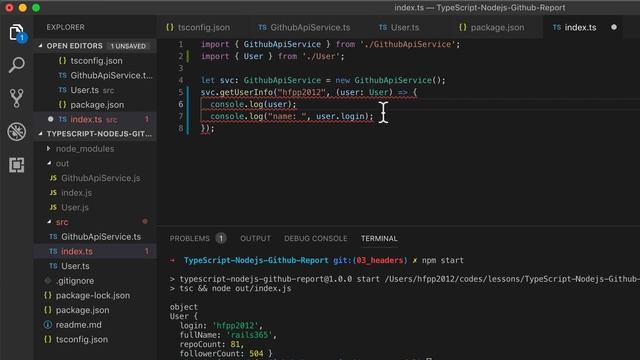The image size is (640, 360).
Task: Open the Source Control view icon
Action: click(16, 98)
